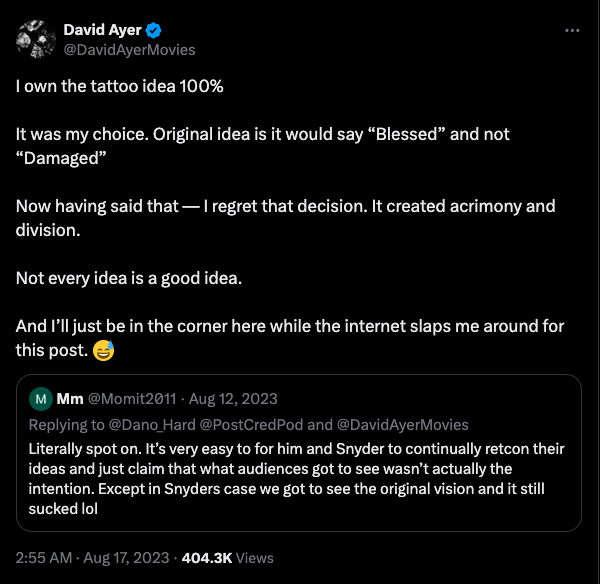Click the @DavidAyerMovies handle below the name
600x584 pixels.
click(x=129, y=49)
